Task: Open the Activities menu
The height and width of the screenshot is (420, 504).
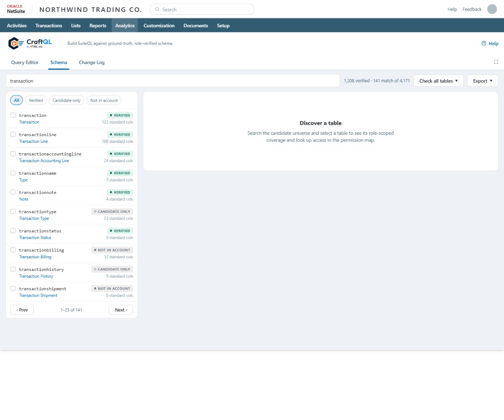Action: coord(17,26)
